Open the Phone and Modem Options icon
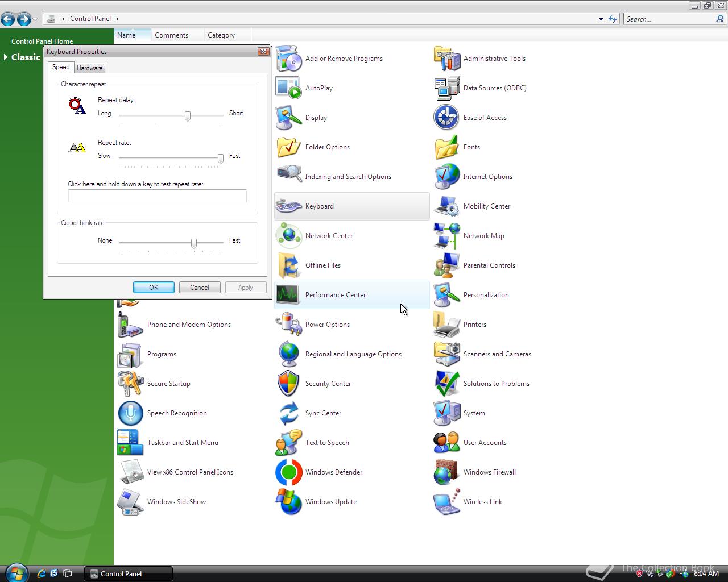 131,325
